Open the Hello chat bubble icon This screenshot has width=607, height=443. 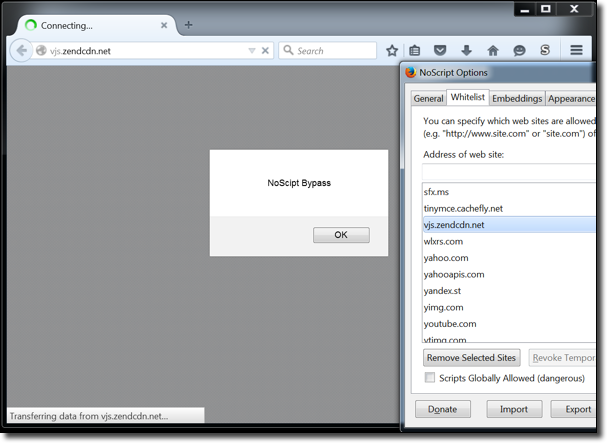click(519, 50)
